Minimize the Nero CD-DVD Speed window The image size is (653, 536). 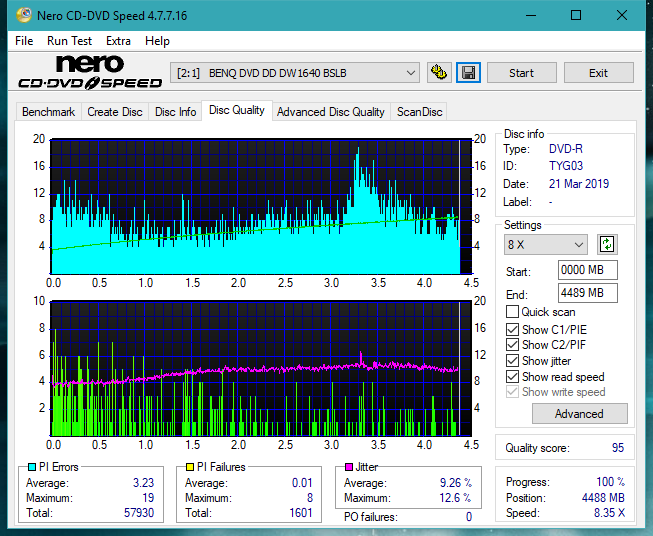[531, 15]
